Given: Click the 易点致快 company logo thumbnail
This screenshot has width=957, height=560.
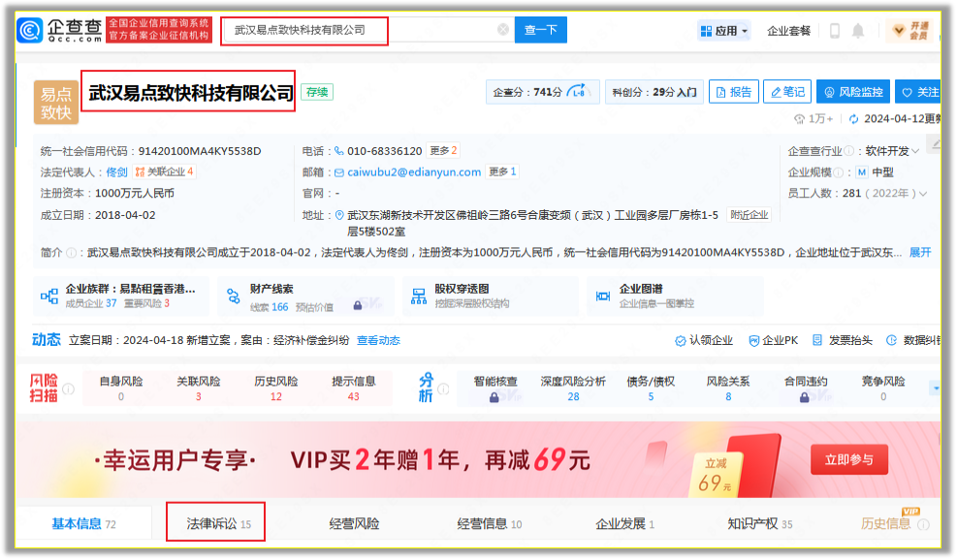Looking at the screenshot, I should pyautogui.click(x=55, y=103).
